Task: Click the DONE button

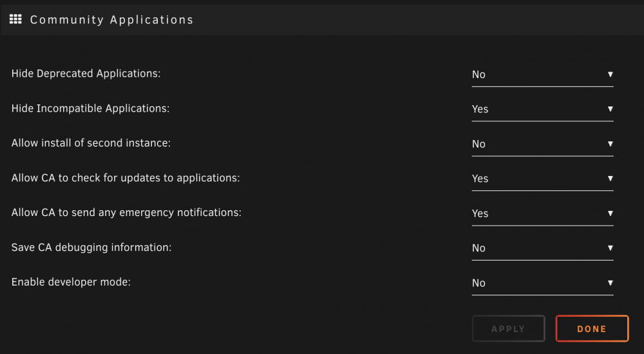Action: pos(592,328)
